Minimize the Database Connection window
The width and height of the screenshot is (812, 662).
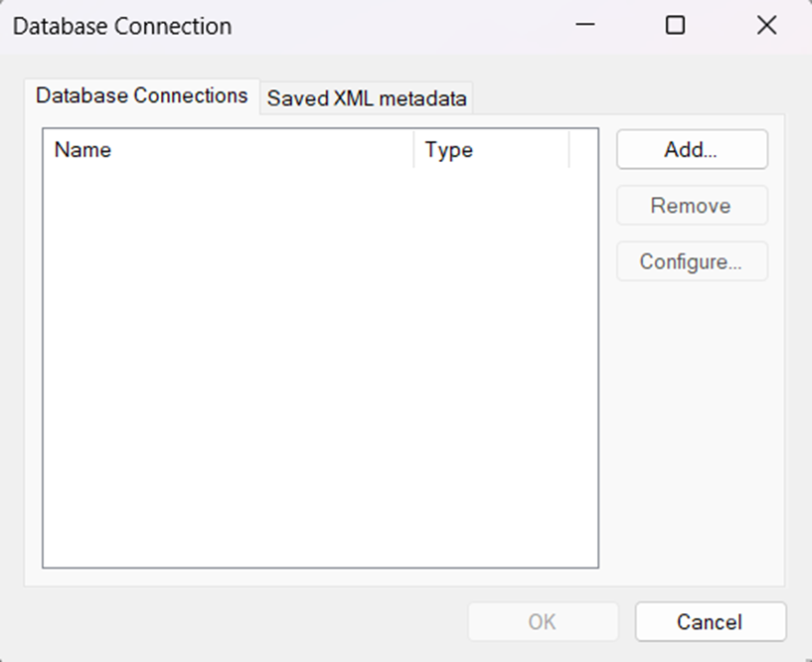click(x=585, y=26)
